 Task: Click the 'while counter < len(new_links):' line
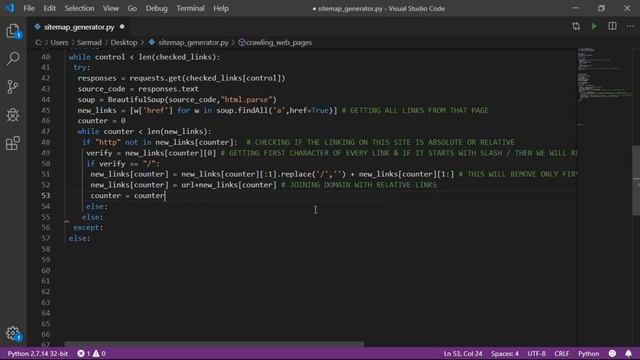click(x=144, y=131)
